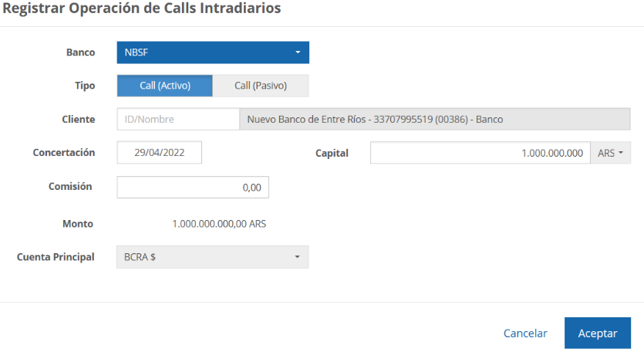The width and height of the screenshot is (644, 352).
Task: Confirm with the Aceptar button
Action: tap(597, 333)
